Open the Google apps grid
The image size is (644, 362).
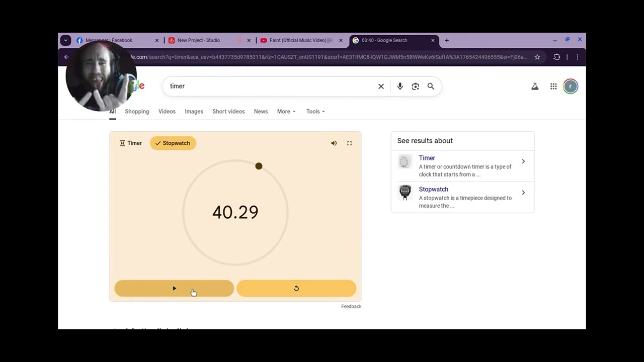[553, 86]
